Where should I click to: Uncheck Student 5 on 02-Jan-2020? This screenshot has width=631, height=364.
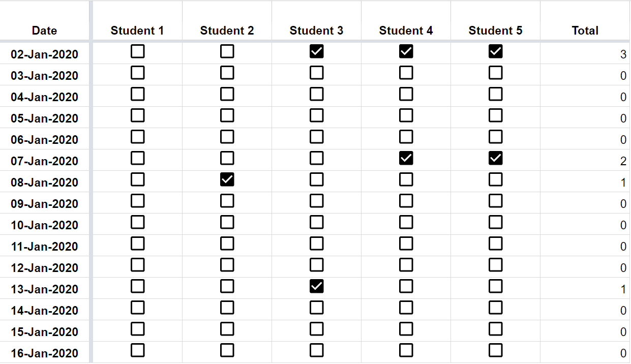495,51
